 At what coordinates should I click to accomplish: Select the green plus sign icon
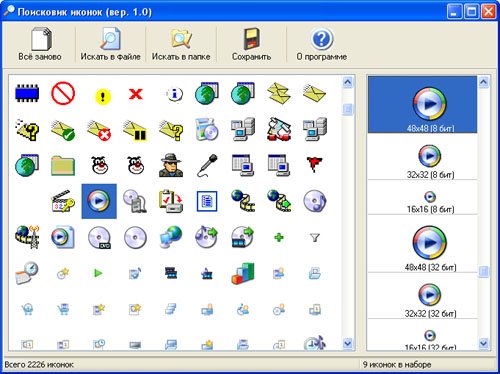pyautogui.click(x=279, y=237)
